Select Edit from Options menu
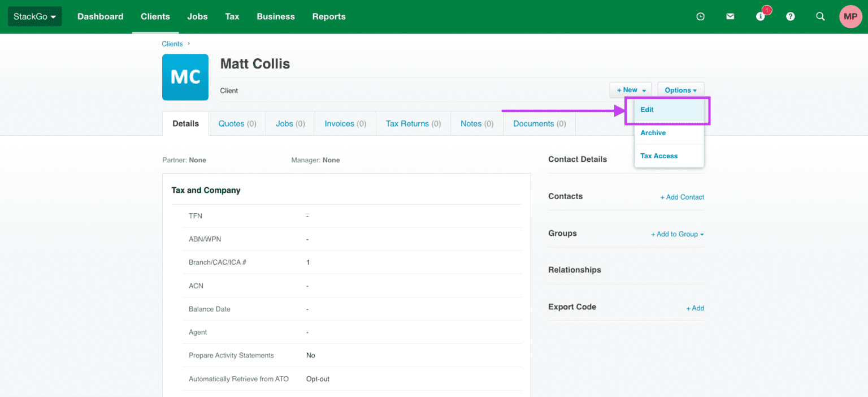 pyautogui.click(x=669, y=110)
